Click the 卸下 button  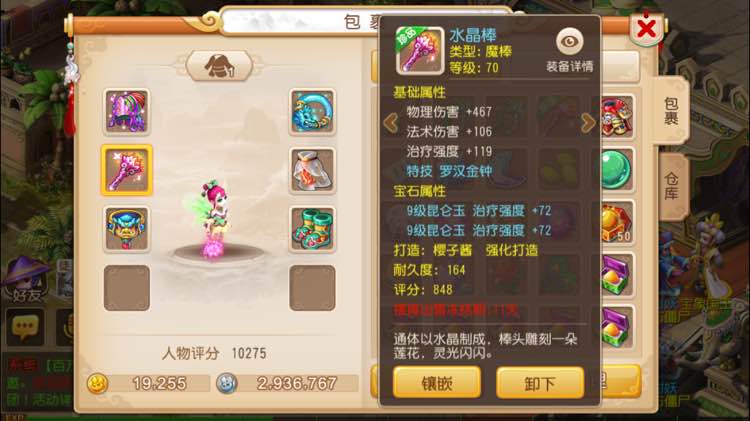[540, 383]
